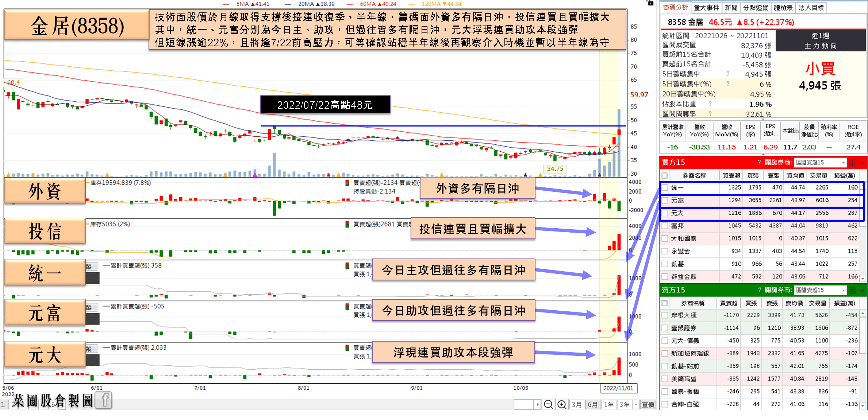Set chart range to 1年

point(608,404)
